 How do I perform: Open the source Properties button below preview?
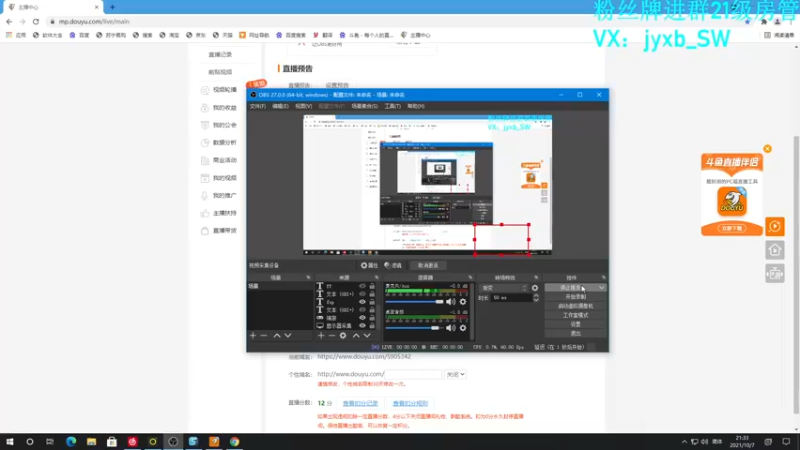[369, 265]
